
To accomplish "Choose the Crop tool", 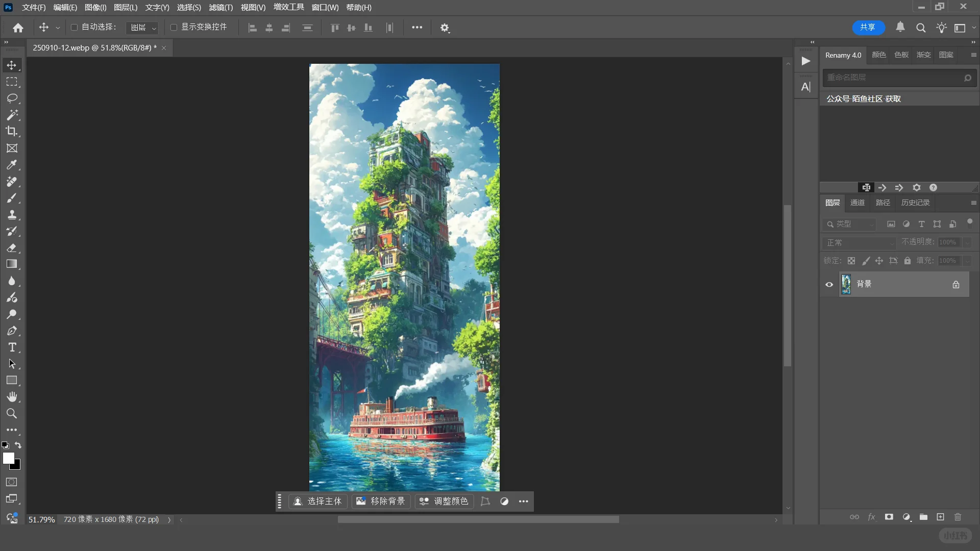I will point(12,131).
